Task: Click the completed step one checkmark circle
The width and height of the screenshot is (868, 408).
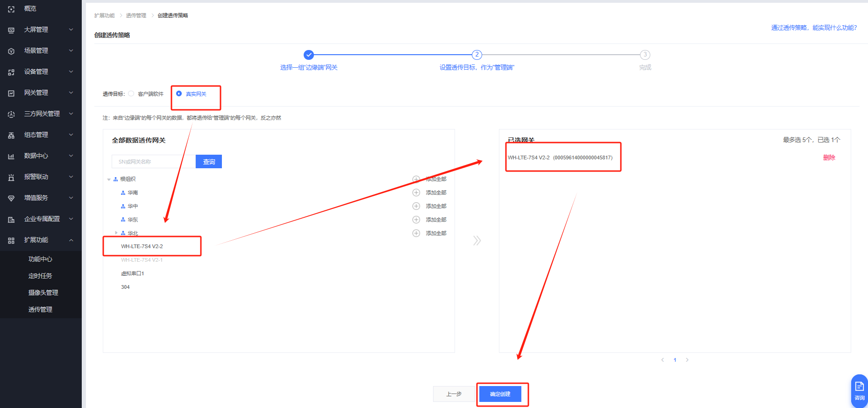Action: point(309,55)
